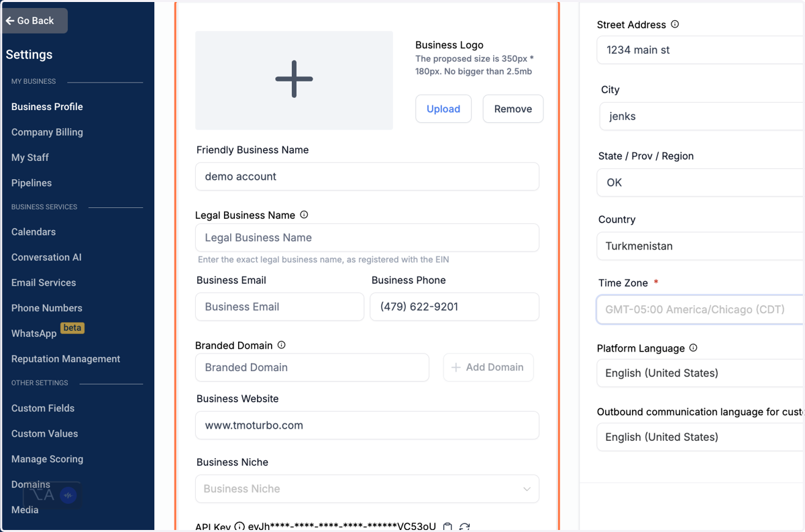Viewport: 805px width, 532px height.
Task: Click the floating translate widget icon
Action: 52,496
